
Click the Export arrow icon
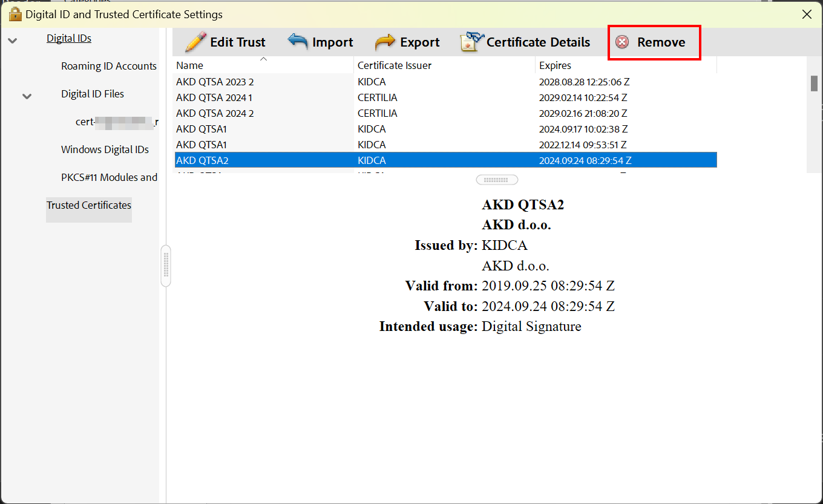[x=385, y=42]
